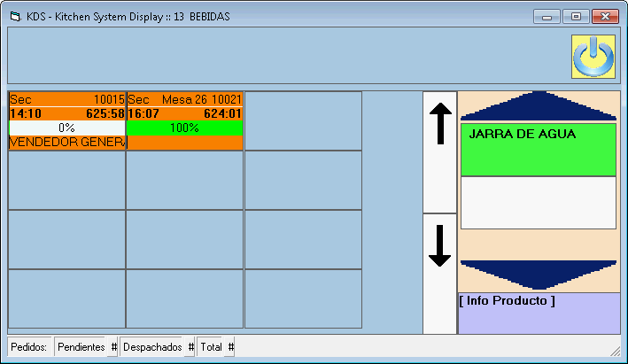Click the 0% white progress bar
The width and height of the screenshot is (628, 364).
[x=67, y=128]
